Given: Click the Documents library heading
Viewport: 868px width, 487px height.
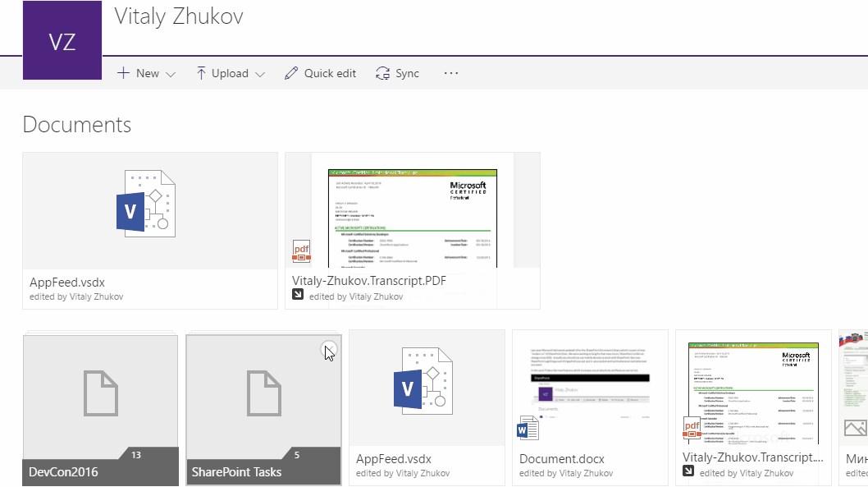Looking at the screenshot, I should coord(77,125).
